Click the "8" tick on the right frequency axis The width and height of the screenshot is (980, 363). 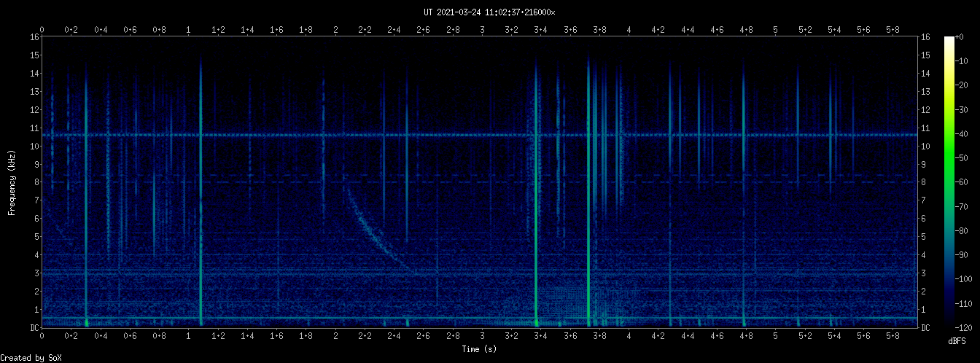[924, 182]
